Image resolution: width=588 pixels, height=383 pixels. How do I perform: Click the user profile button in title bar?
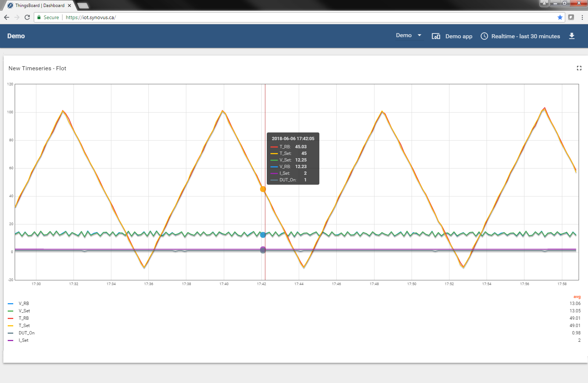click(x=544, y=3)
